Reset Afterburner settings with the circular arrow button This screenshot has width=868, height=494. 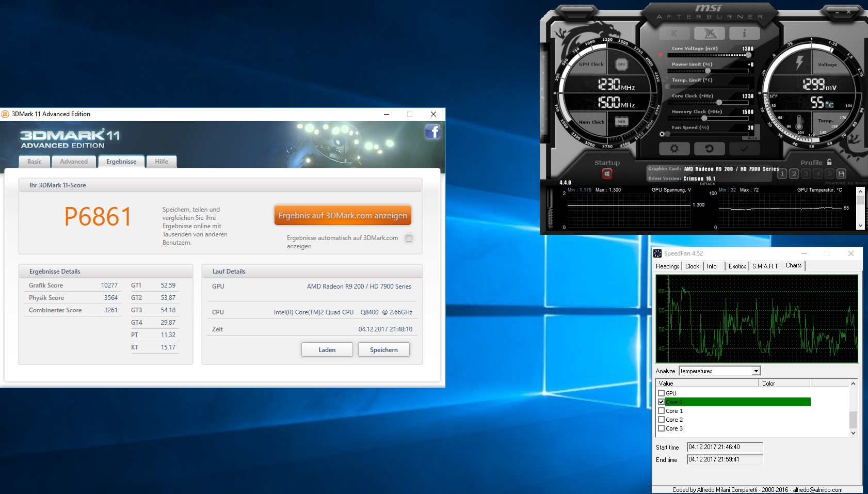[710, 149]
